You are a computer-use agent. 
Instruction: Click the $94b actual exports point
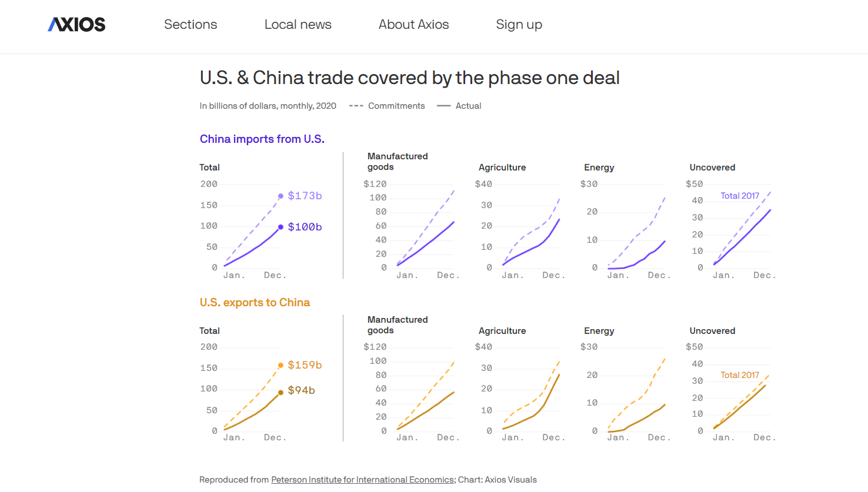click(281, 392)
